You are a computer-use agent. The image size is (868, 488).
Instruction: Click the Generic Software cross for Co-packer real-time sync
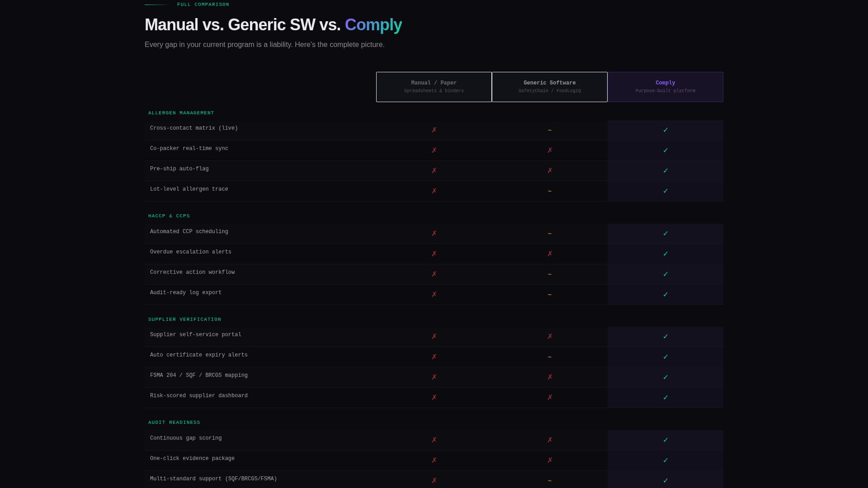click(550, 150)
